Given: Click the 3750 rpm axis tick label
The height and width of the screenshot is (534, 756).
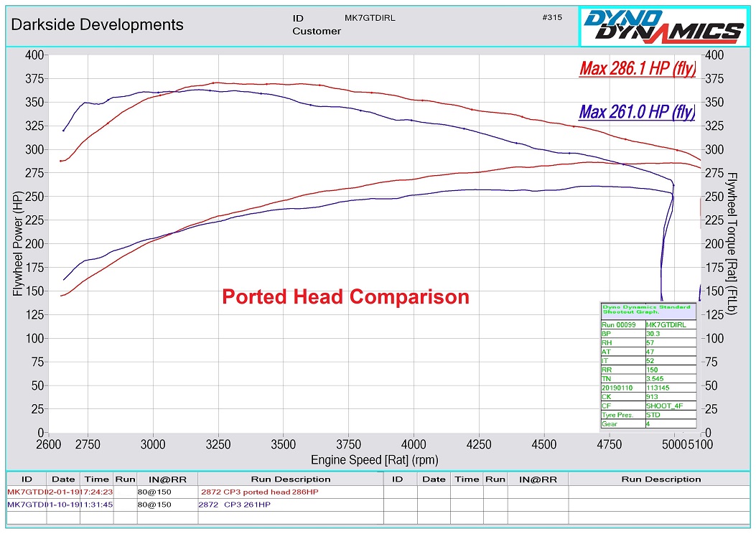Looking at the screenshot, I should [x=349, y=444].
